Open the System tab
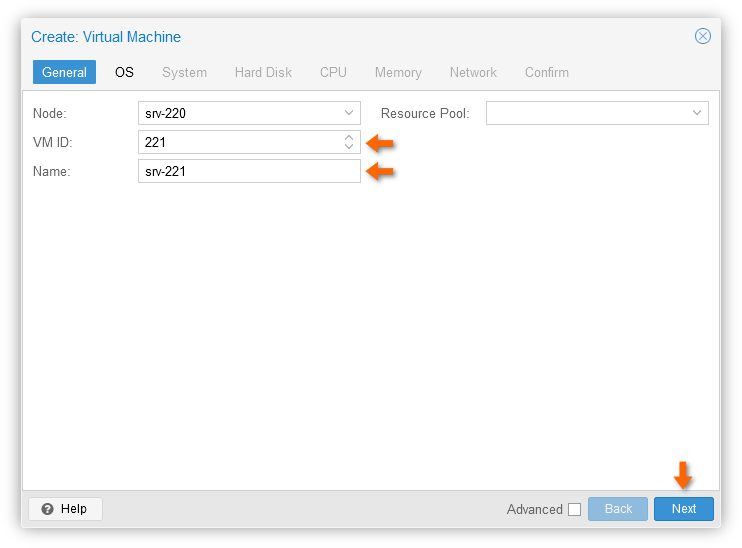 tap(184, 72)
